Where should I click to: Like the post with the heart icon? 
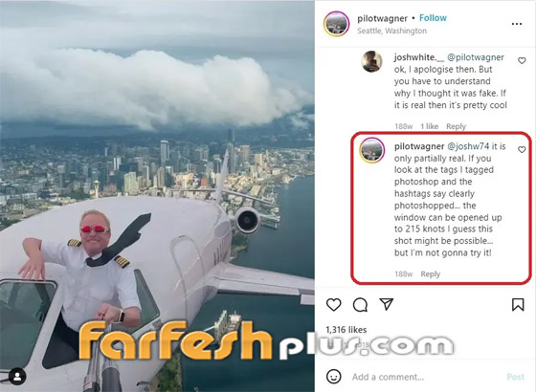point(334,305)
